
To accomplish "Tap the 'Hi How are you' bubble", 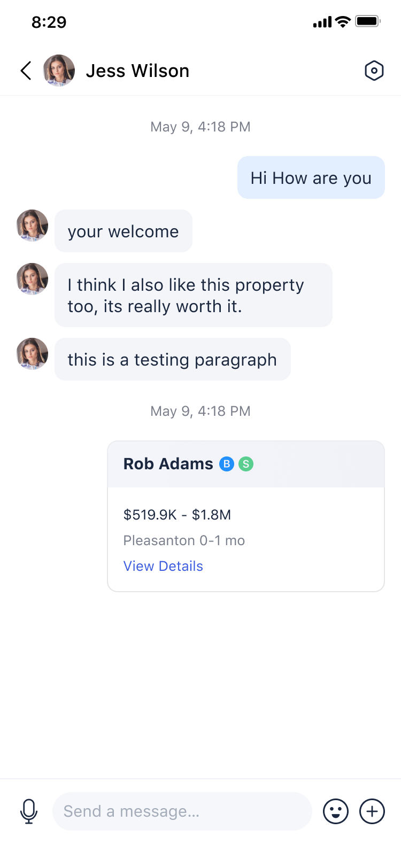I will pyautogui.click(x=311, y=177).
